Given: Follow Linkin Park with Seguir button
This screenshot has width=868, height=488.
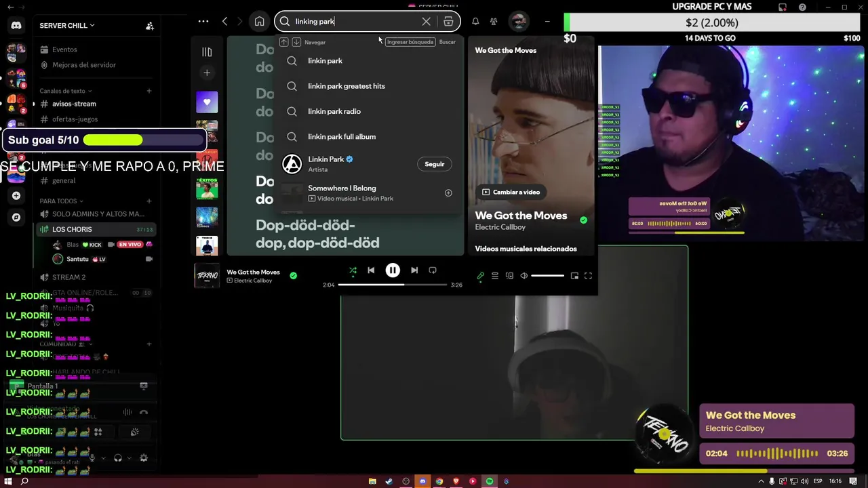Looking at the screenshot, I should [x=435, y=164].
